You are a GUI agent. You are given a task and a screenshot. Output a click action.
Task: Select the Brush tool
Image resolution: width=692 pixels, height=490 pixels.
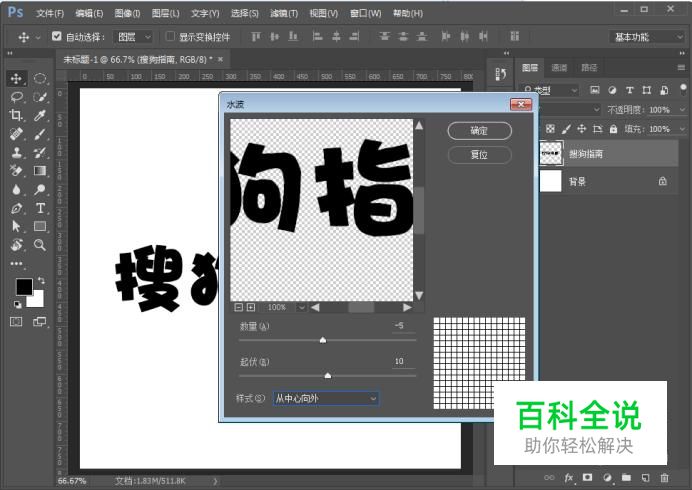(x=40, y=134)
